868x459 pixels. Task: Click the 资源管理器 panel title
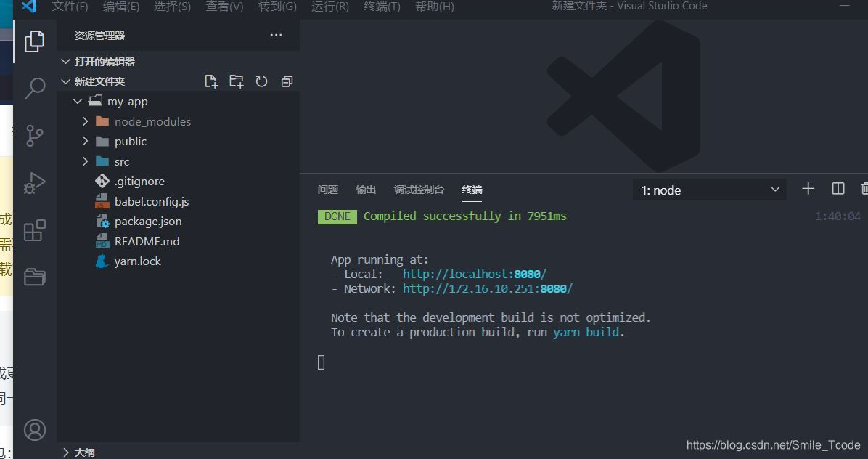point(99,36)
